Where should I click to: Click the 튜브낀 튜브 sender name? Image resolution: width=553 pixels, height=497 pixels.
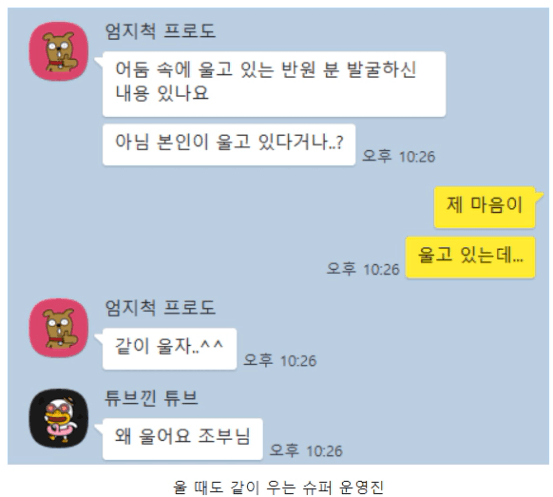[151, 398]
